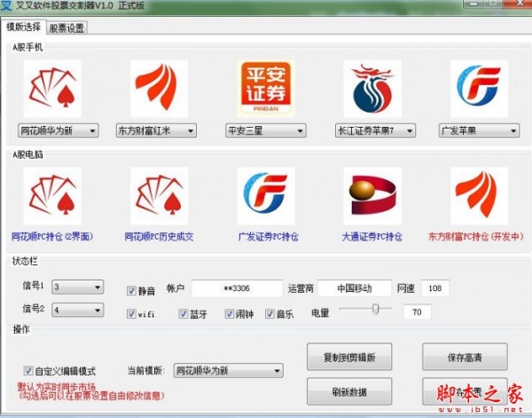Open the 广发证券PC持仓 link
Image resolution: width=532 pixels, height=418 pixels.
click(268, 236)
